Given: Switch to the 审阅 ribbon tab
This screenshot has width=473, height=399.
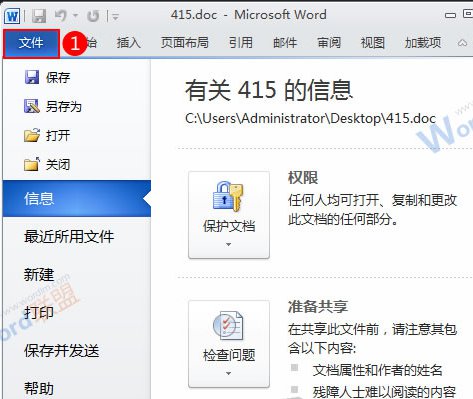Looking at the screenshot, I should coord(329,43).
